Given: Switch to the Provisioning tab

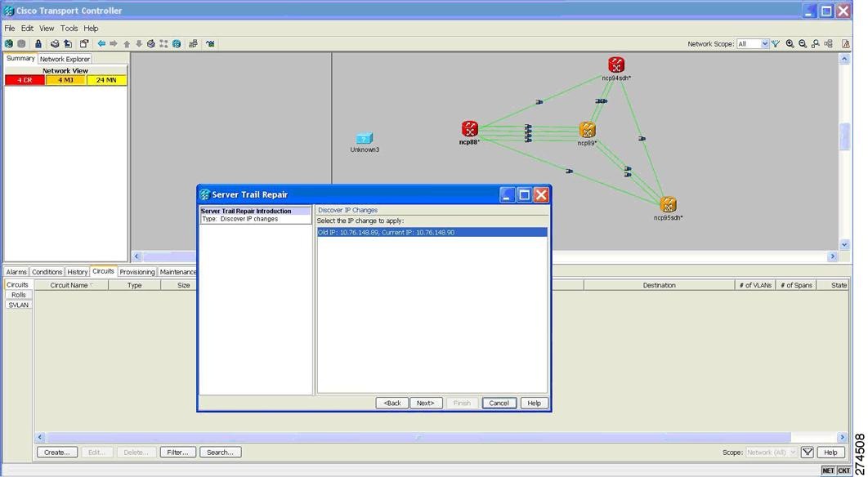Looking at the screenshot, I should coord(136,272).
